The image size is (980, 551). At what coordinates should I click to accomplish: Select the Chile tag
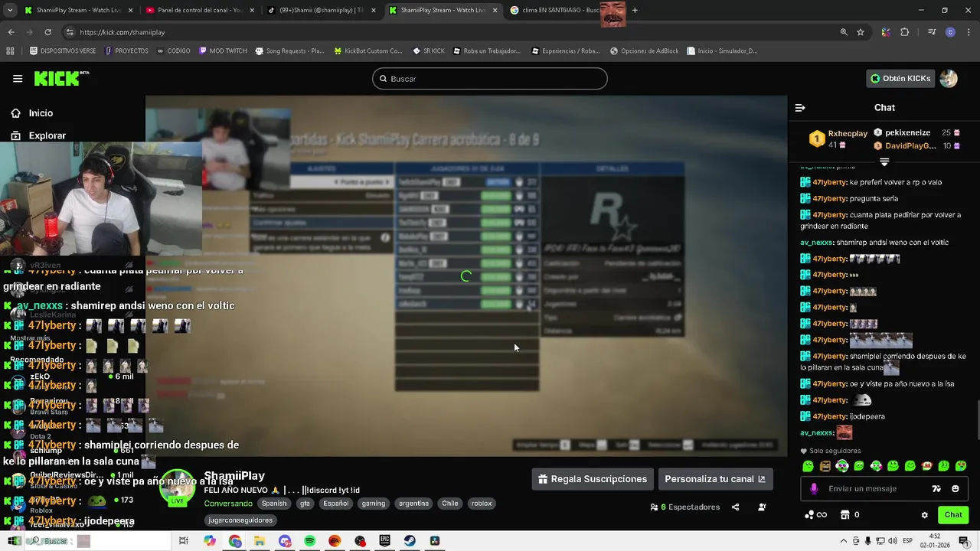pos(450,504)
